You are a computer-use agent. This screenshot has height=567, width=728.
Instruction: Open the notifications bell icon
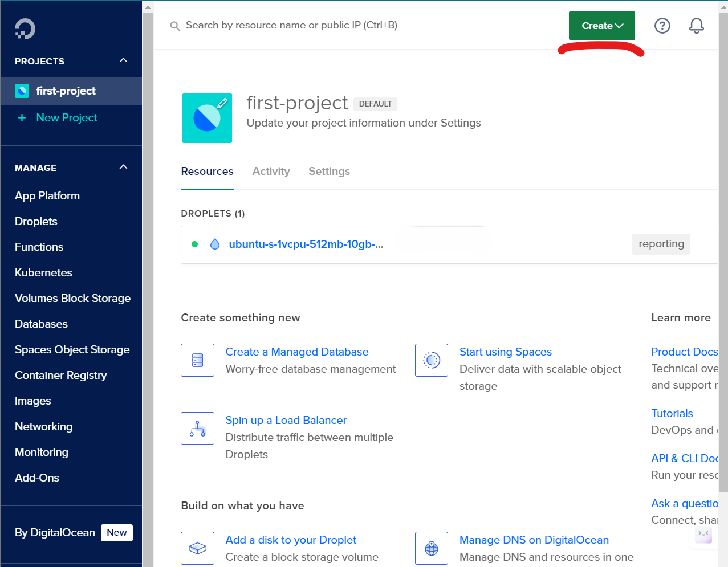pos(696,26)
